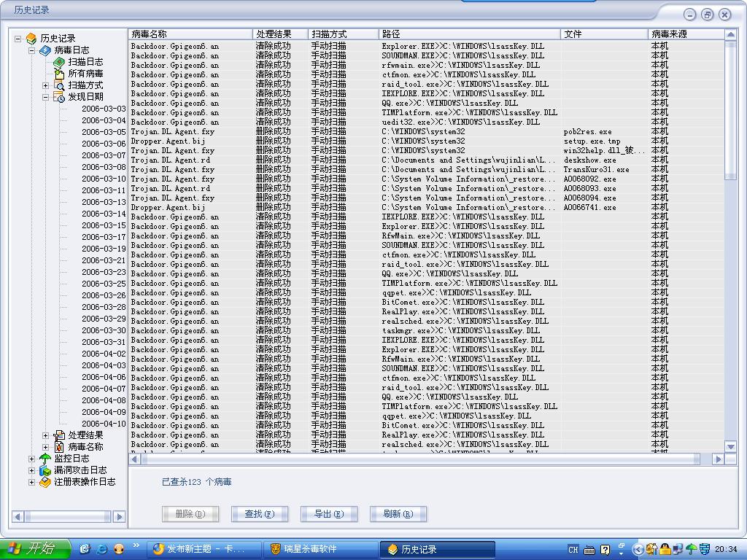This screenshot has height=560, width=747.
Task: Select the 所有病毒 icon
Action: click(59, 74)
